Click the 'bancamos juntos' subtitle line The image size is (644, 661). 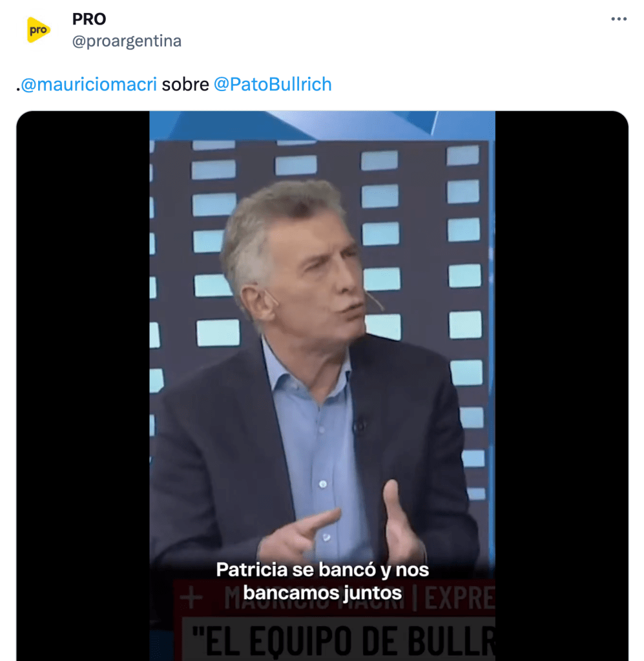(x=322, y=593)
